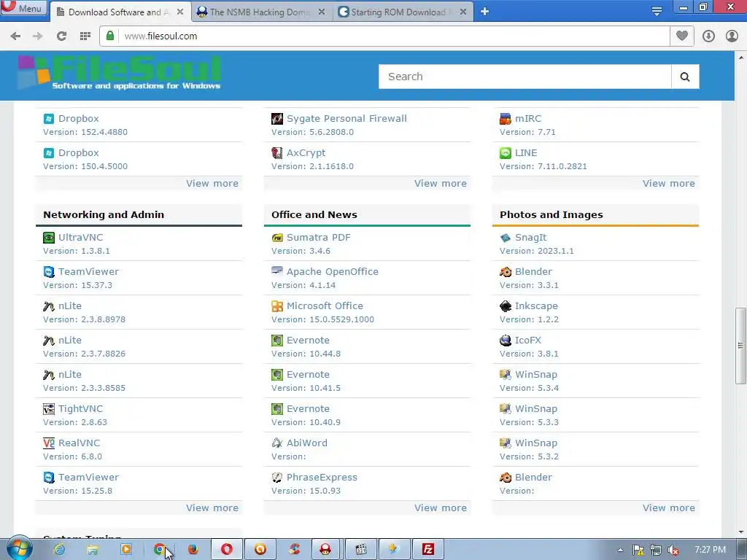
Task: Click the IcoFX icon
Action: 505,341
